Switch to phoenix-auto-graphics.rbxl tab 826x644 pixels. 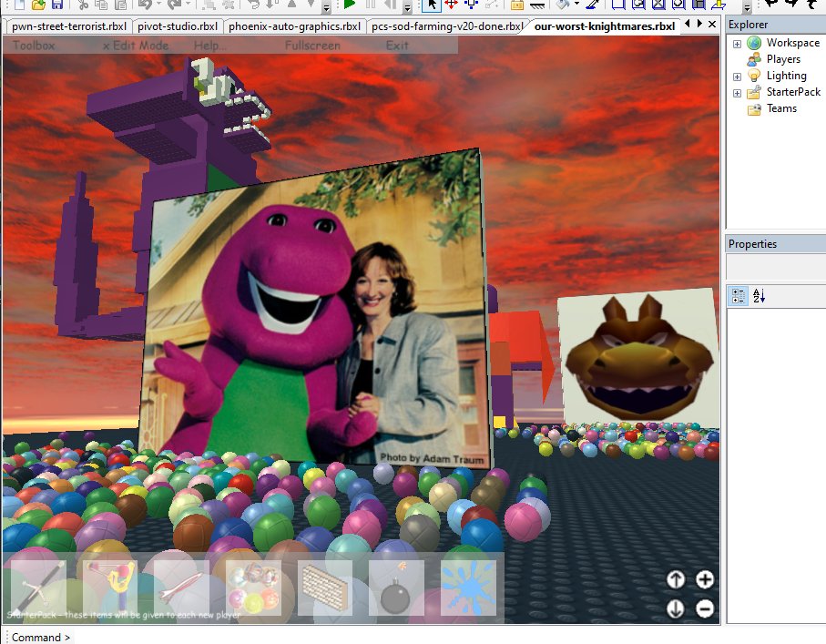click(294, 26)
